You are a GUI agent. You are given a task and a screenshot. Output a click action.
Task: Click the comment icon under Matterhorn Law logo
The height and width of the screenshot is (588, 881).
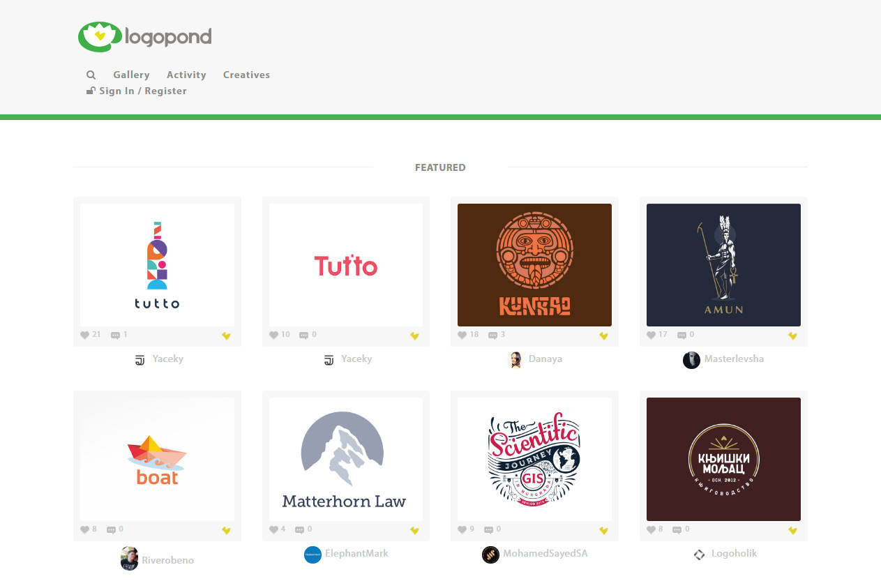300,529
